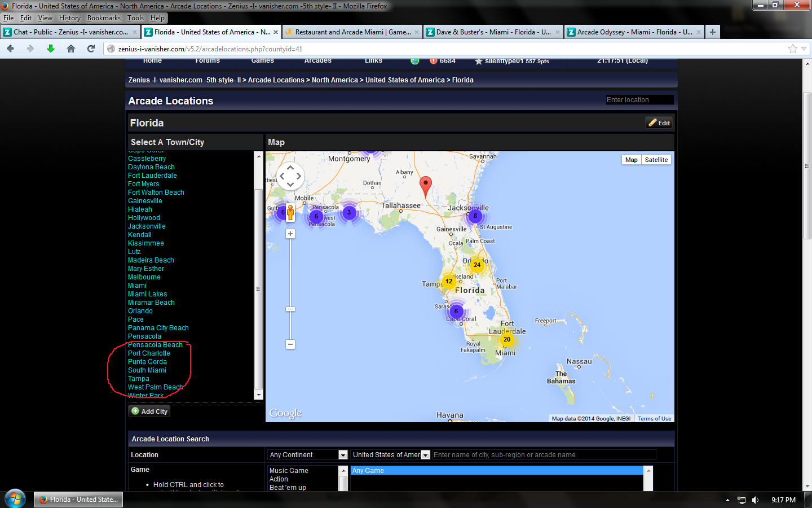Open the Pensacola cluster of 5
Screen dimensions: 812x508
(x=316, y=216)
